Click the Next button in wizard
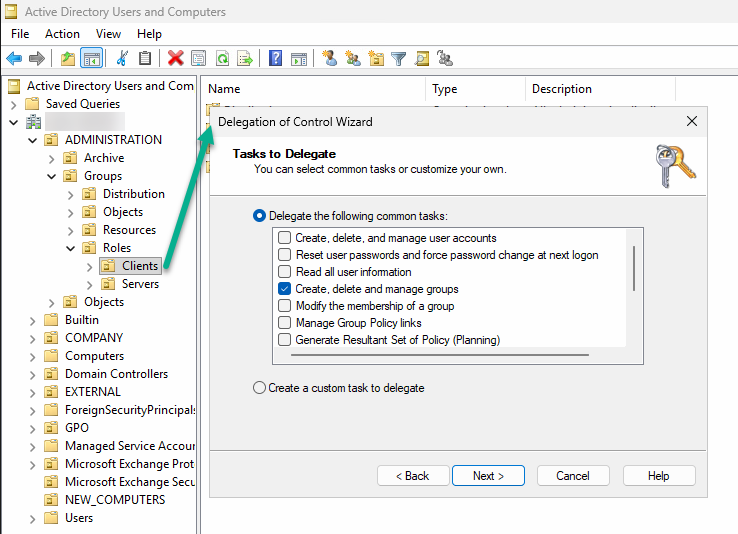 (x=488, y=476)
